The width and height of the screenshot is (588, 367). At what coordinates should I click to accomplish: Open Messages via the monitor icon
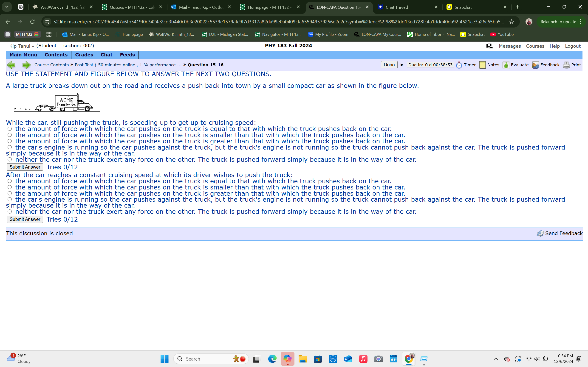(490, 46)
